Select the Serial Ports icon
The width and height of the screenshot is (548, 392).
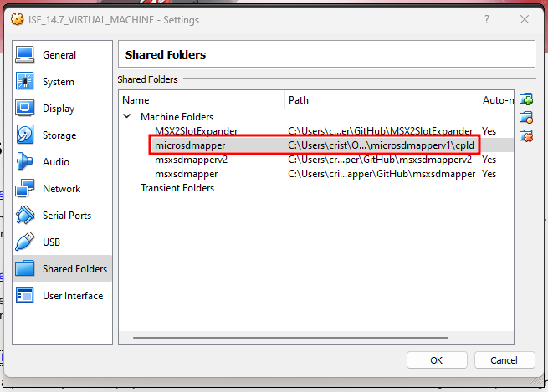tap(25, 216)
